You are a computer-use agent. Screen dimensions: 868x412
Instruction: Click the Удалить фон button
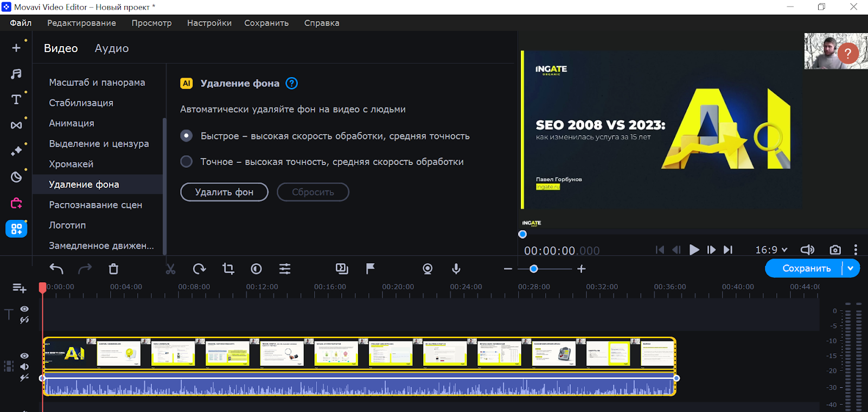(224, 192)
